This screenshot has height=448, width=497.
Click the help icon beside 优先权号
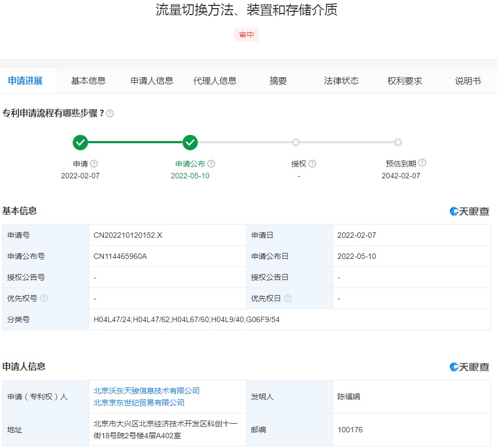click(x=44, y=298)
